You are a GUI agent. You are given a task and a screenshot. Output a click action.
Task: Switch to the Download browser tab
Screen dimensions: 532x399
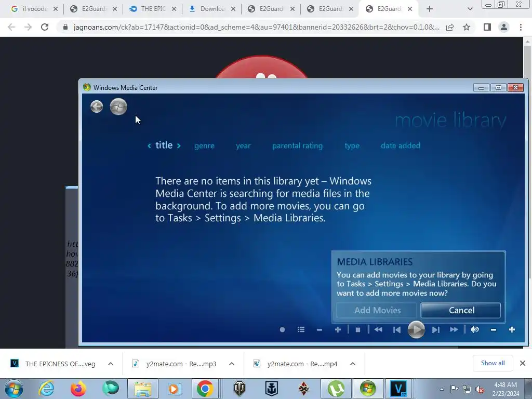(x=212, y=9)
